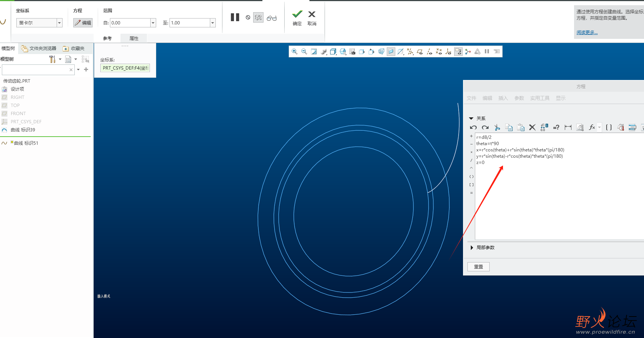Image resolution: width=644 pixels, height=338 pixels.
Task: Click the model tree search field
Action: point(38,70)
